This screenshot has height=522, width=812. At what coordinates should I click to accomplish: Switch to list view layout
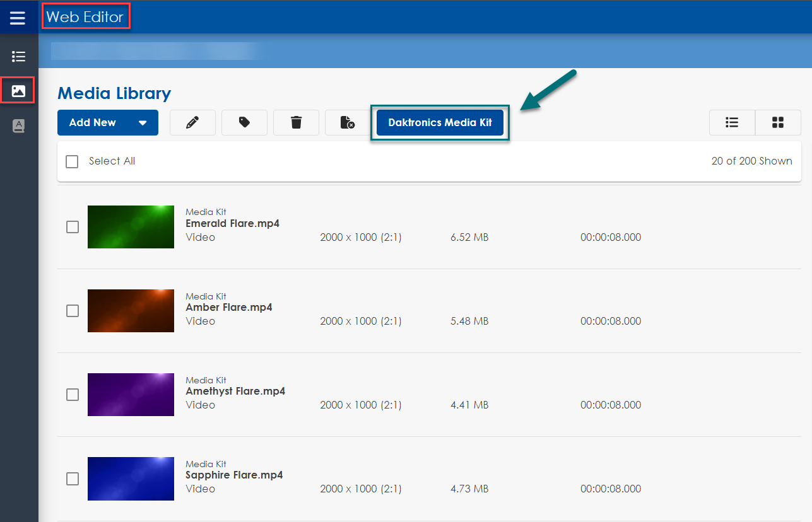pyautogui.click(x=732, y=123)
